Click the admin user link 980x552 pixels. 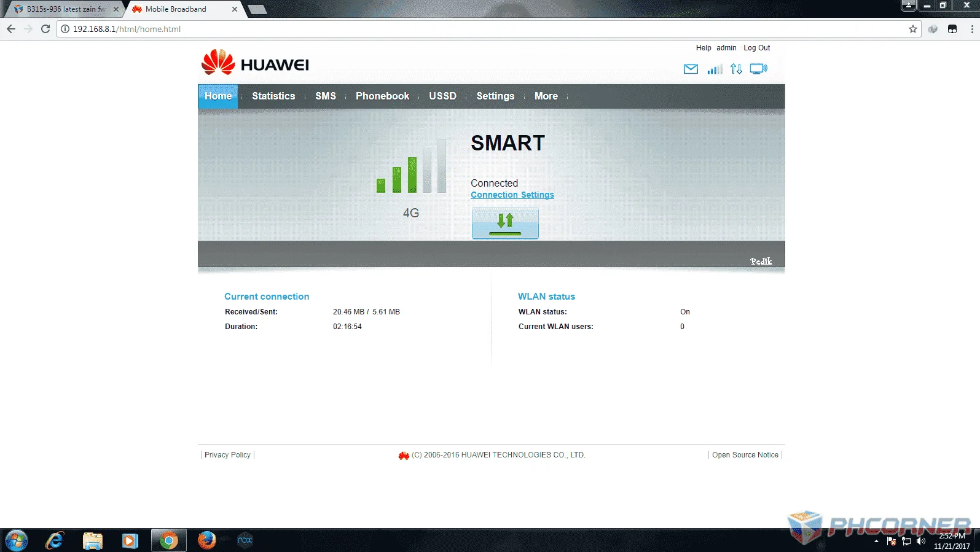(726, 48)
